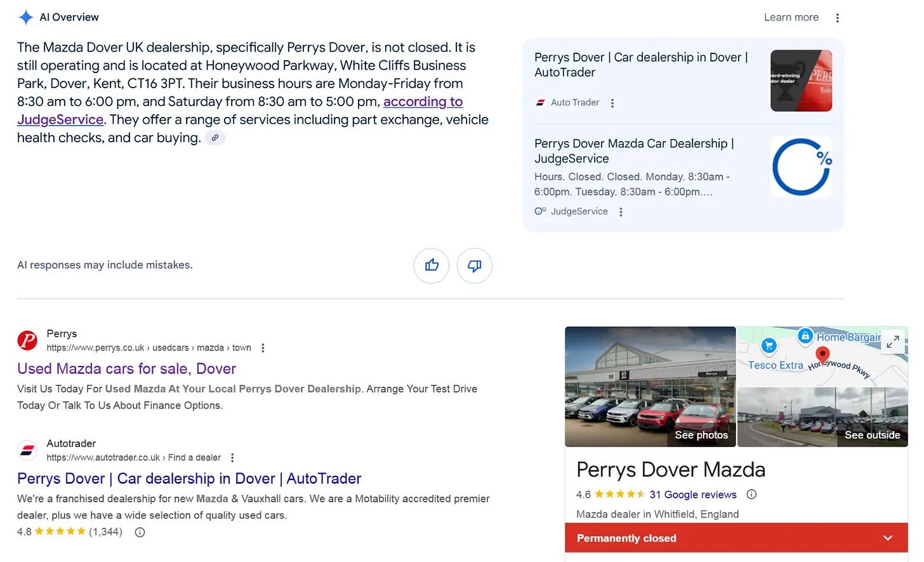Open 'Perrys Dover | Car dealership in Dover' result

click(x=189, y=479)
